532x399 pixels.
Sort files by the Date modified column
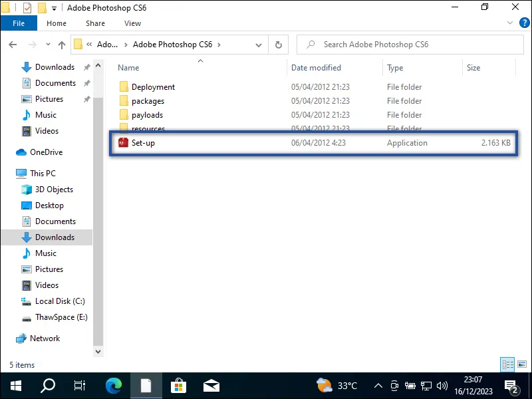click(x=316, y=68)
